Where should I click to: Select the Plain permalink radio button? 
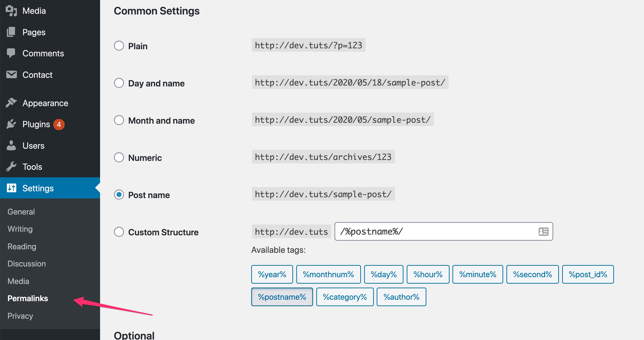click(119, 46)
